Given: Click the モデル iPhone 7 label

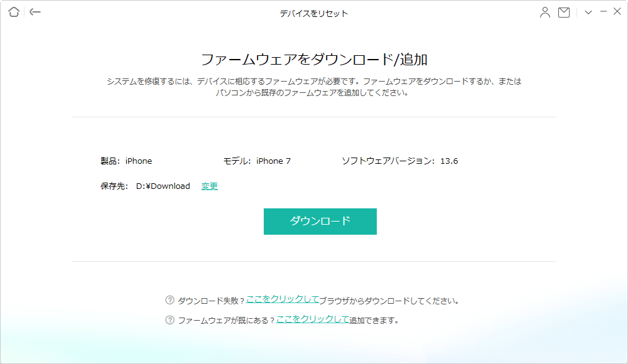Looking at the screenshot, I should tap(258, 161).
